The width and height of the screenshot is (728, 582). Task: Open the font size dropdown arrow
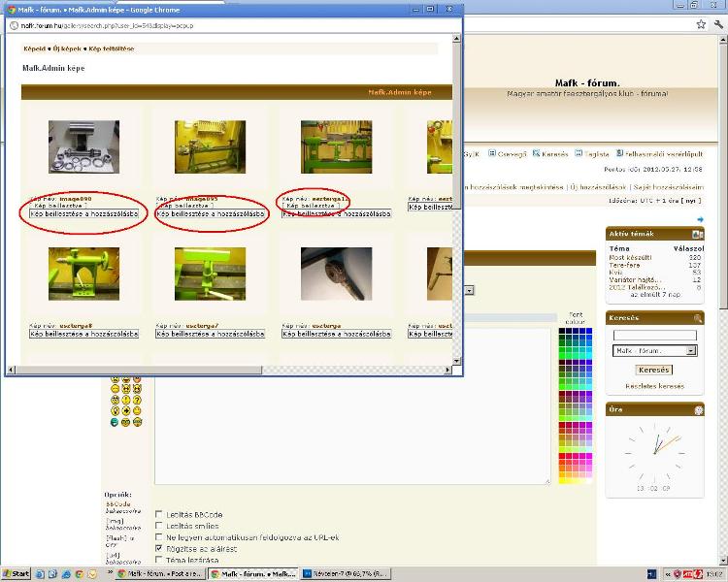point(470,291)
